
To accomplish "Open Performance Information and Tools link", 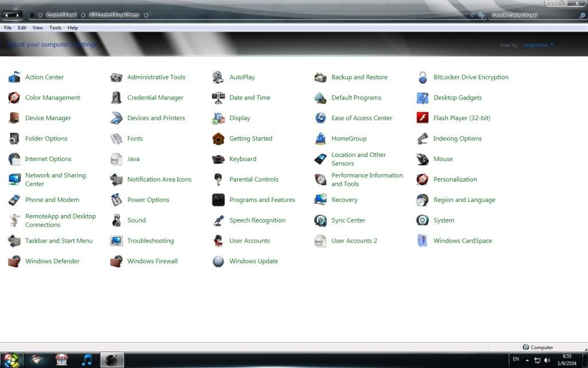I will (x=367, y=179).
